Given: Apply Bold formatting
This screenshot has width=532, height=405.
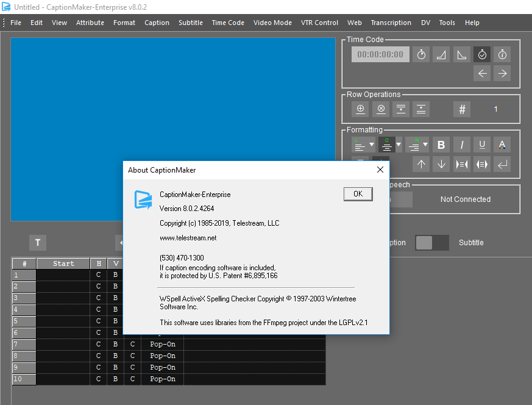Looking at the screenshot, I should 441,145.
